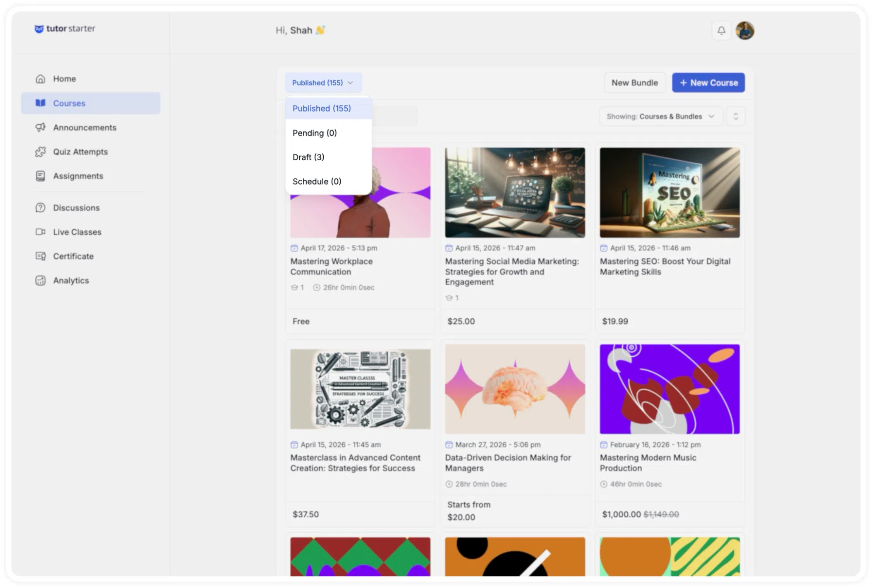This screenshot has width=872, height=588.
Task: Select Pending (0) from the status list
Action: coord(328,133)
